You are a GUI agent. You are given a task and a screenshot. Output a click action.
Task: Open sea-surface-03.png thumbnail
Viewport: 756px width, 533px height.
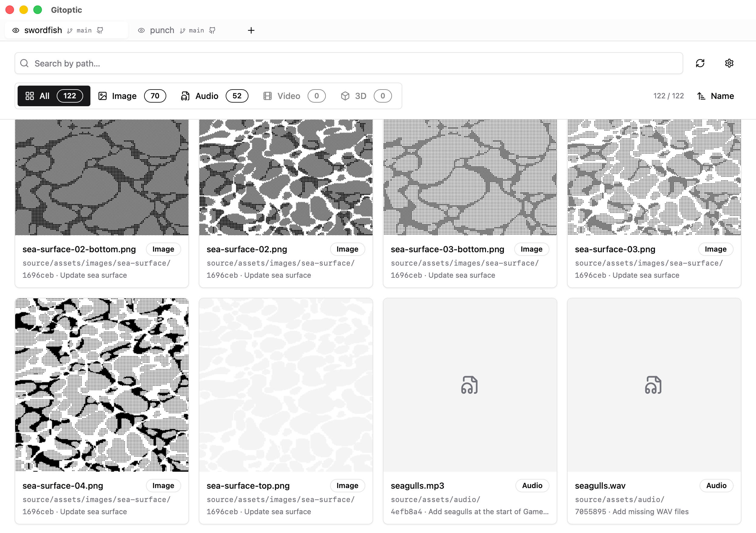[x=654, y=177]
